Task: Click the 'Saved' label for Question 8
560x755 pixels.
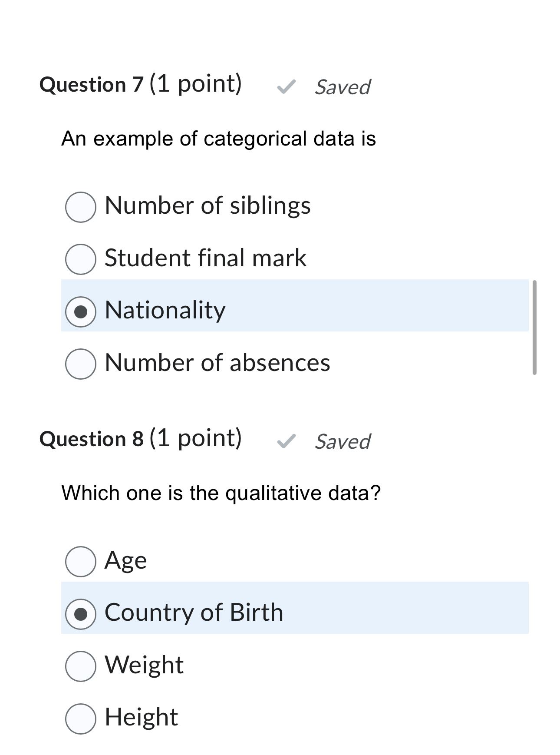Action: (343, 442)
